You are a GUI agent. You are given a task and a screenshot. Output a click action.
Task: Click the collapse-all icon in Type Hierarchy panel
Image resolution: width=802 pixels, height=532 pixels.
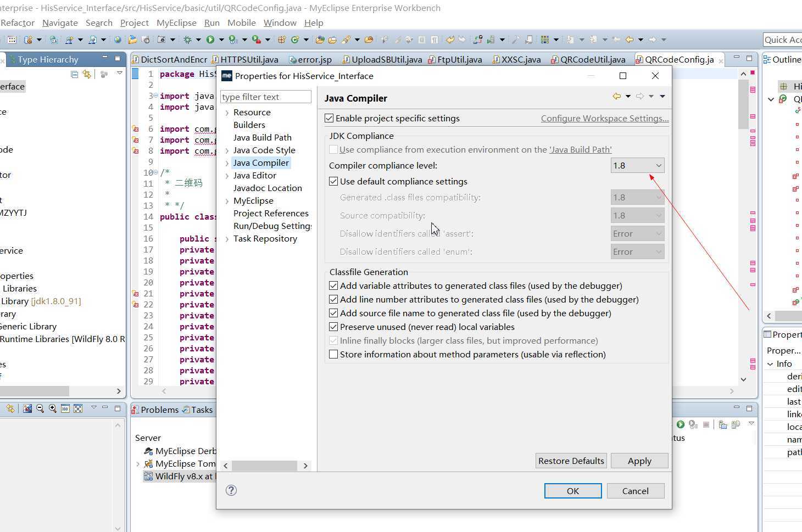click(x=75, y=74)
